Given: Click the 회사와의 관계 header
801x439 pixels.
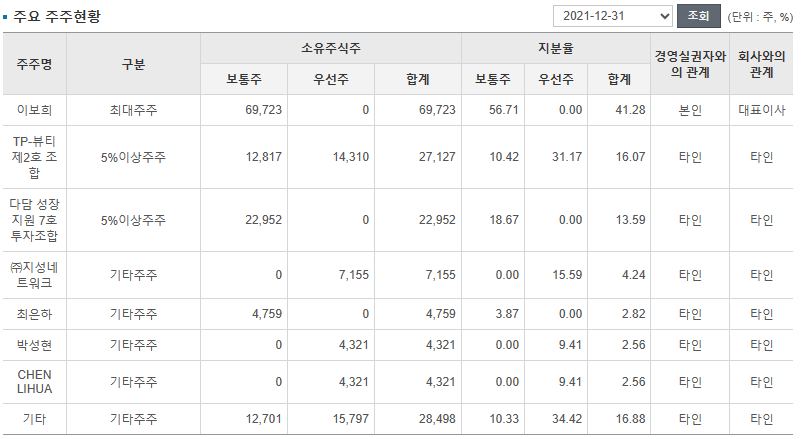Looking at the screenshot, I should (x=761, y=64).
